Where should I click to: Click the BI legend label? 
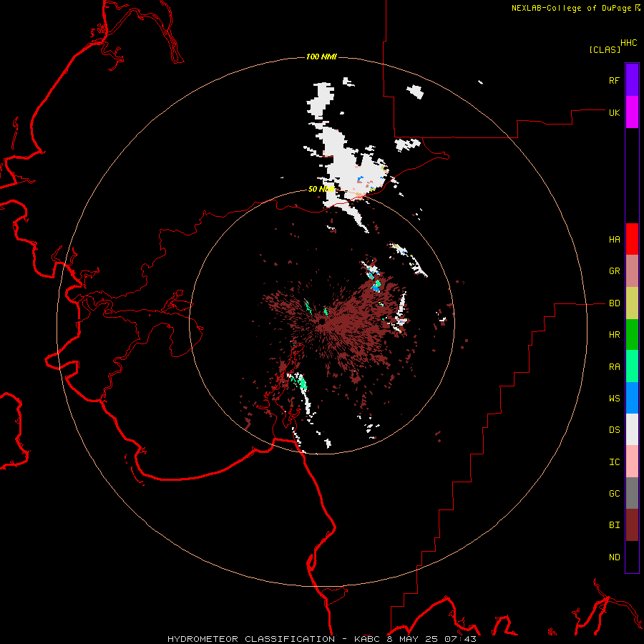point(614,525)
